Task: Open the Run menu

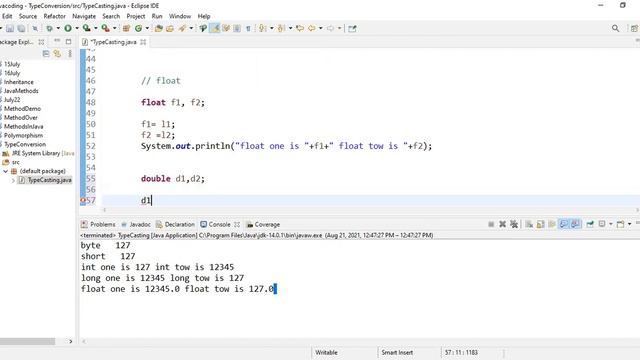Action: [x=157, y=16]
